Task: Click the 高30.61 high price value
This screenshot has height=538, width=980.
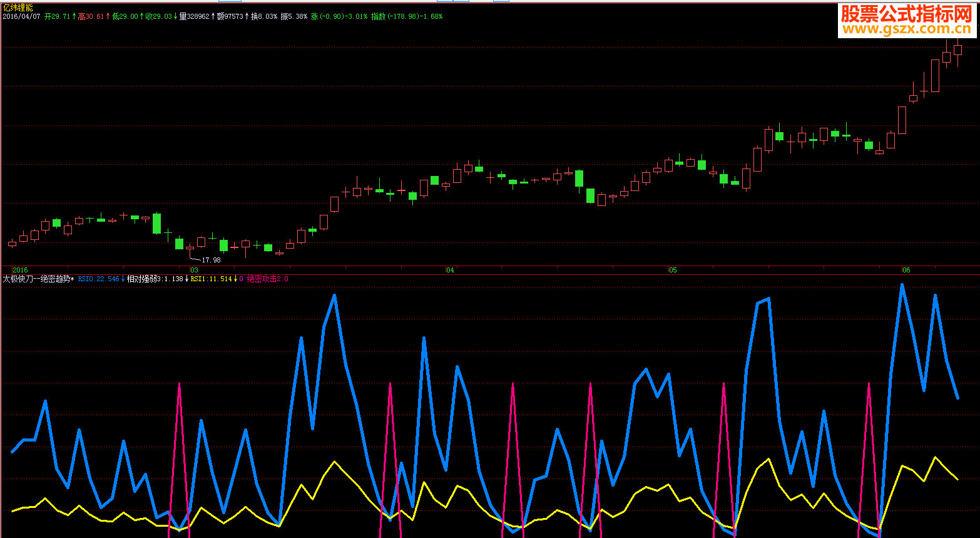Action: pyautogui.click(x=91, y=16)
